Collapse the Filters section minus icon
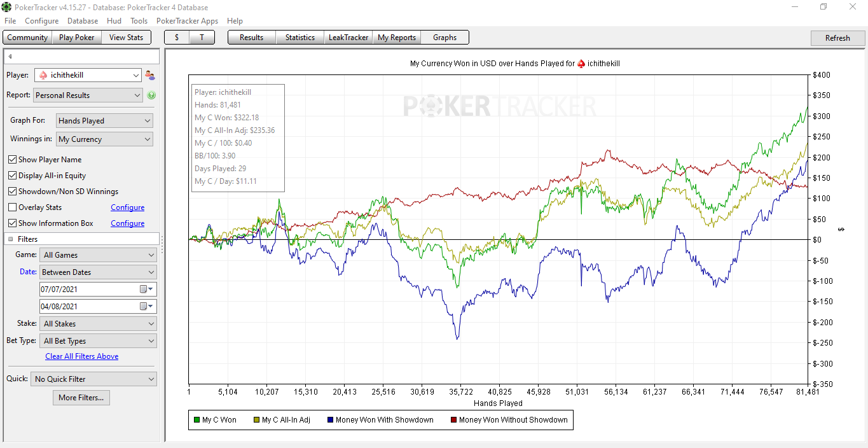 point(11,239)
